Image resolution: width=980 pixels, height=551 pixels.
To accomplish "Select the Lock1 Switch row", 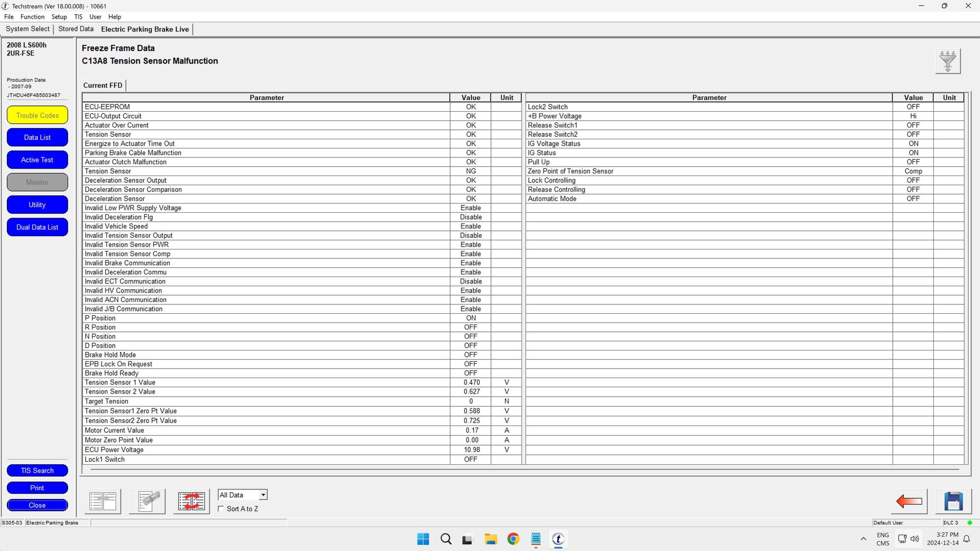I will [302, 459].
